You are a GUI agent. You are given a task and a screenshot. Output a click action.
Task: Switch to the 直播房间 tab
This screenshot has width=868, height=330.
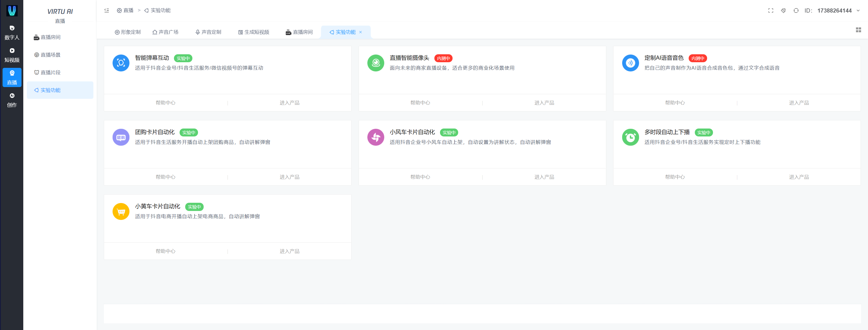pyautogui.click(x=299, y=32)
